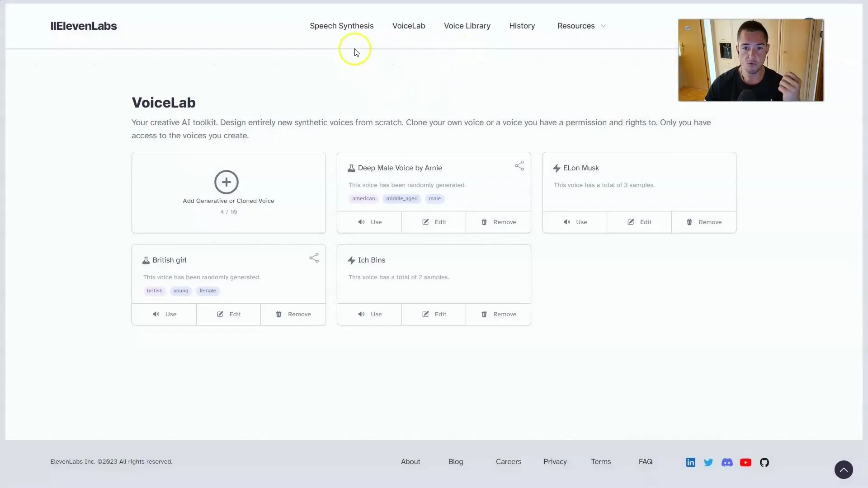Click the Voice Library navigation link
The height and width of the screenshot is (488, 868).
tap(467, 26)
